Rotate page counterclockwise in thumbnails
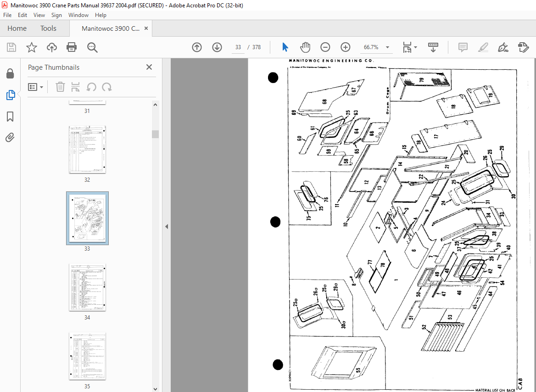This screenshot has width=536, height=392. click(x=91, y=87)
